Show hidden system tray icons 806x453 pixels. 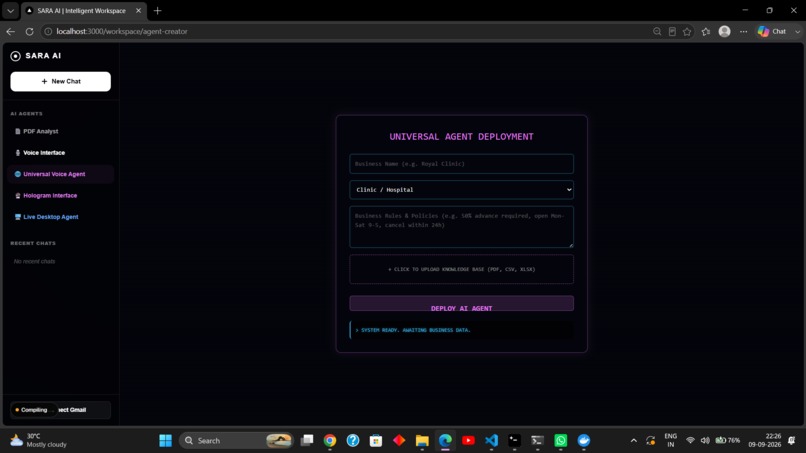[633, 440]
